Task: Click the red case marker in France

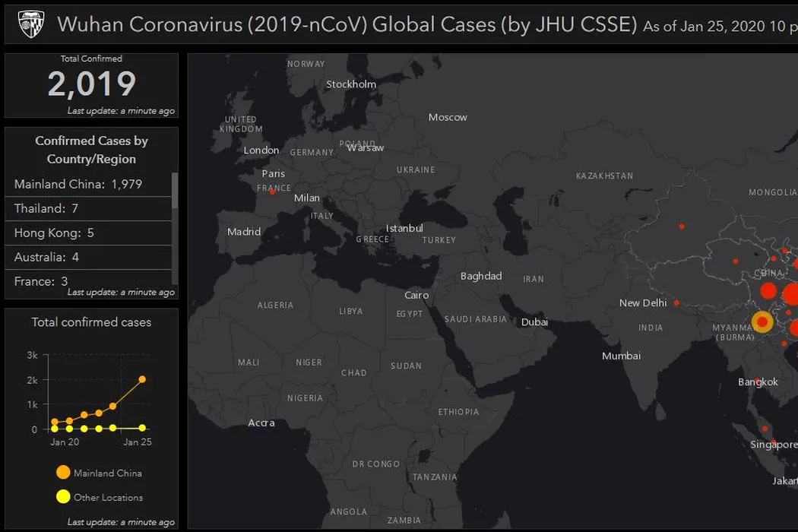Action: (x=272, y=192)
